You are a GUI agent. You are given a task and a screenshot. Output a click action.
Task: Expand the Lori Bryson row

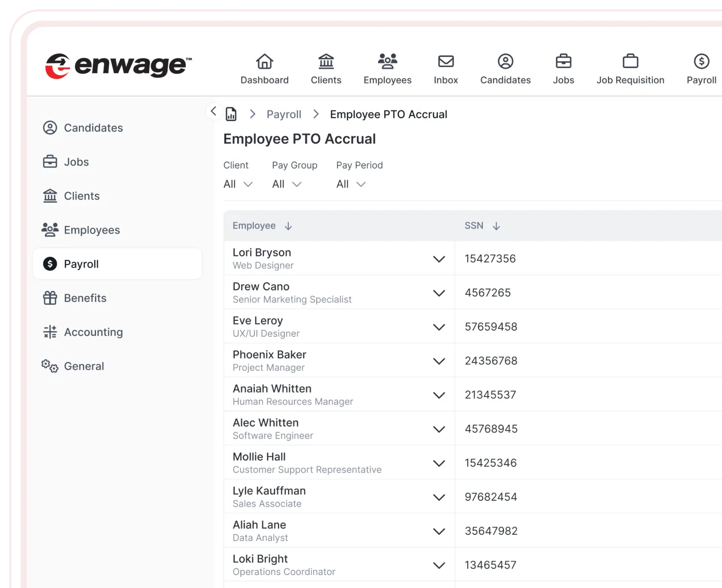439,259
